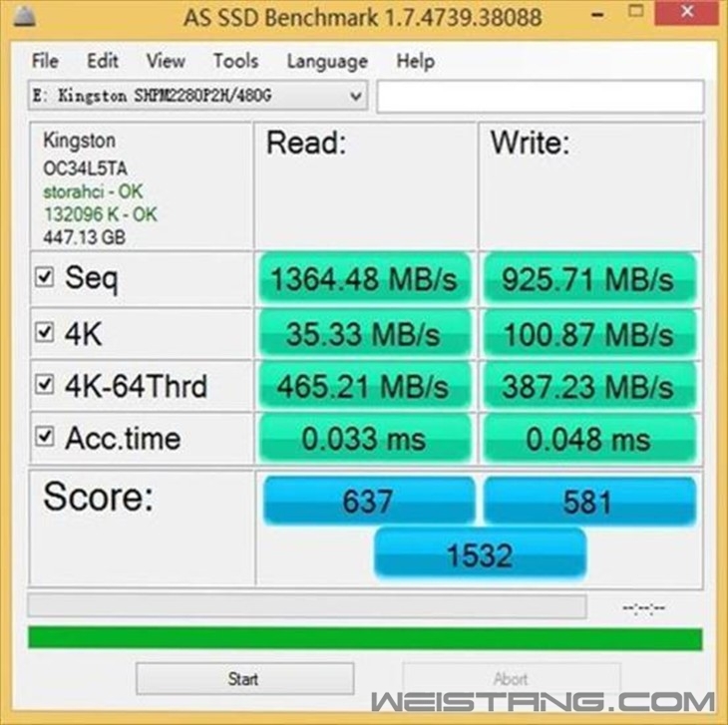The width and height of the screenshot is (728, 725).
Task: Toggle the Acc.time checkbox
Action: pos(44,437)
